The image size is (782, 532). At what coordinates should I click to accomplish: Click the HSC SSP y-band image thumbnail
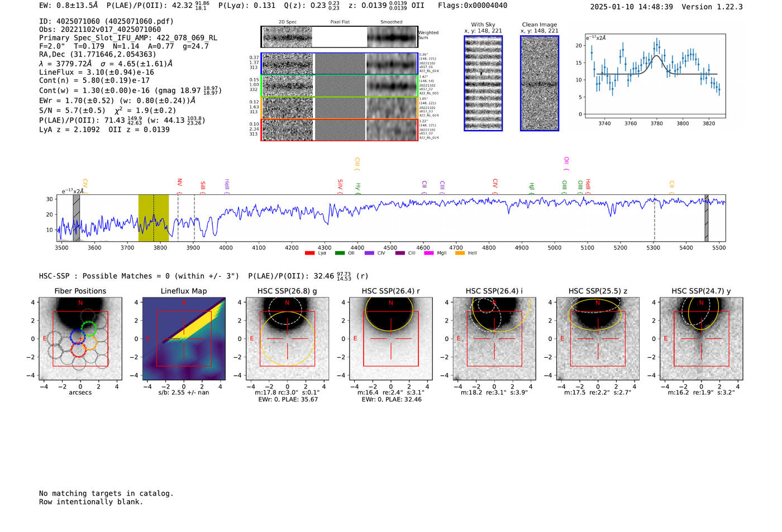[x=702, y=338]
